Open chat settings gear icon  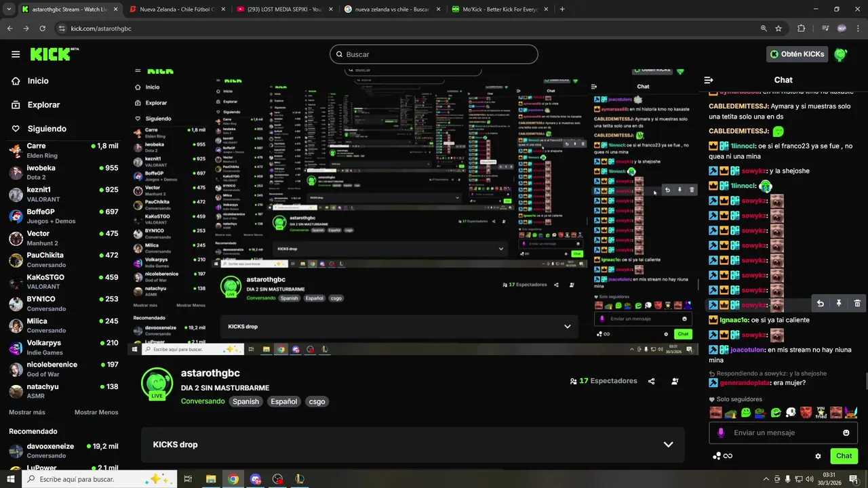coord(818,456)
